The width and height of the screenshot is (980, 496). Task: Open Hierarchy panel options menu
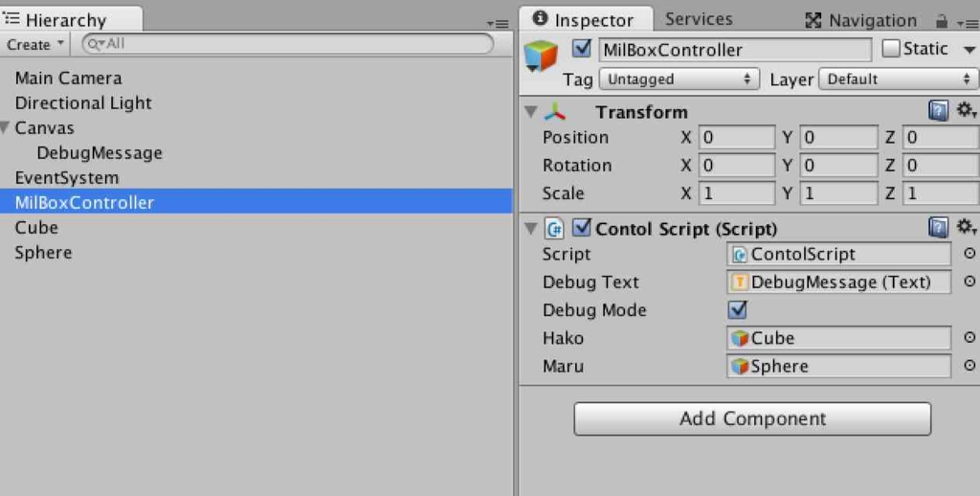click(498, 24)
